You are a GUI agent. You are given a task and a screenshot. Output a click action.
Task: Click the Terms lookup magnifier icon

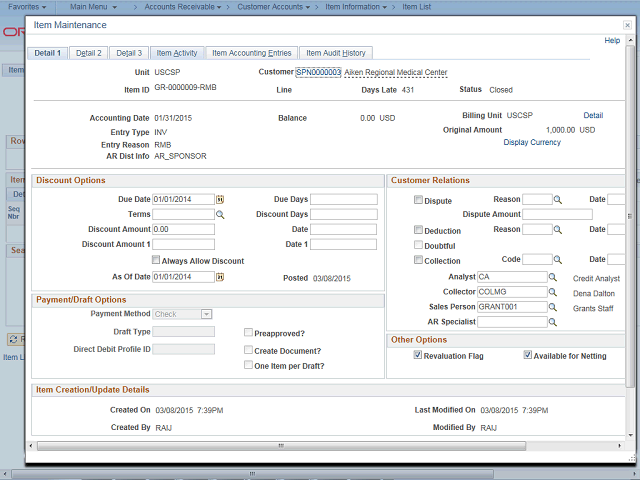pyautogui.click(x=220, y=215)
